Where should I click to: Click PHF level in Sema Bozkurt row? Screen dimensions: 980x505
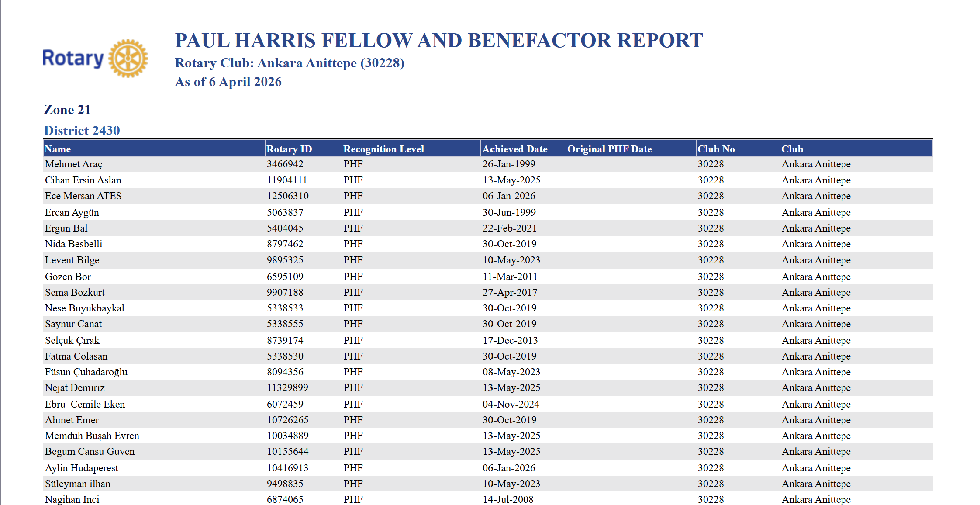353,292
